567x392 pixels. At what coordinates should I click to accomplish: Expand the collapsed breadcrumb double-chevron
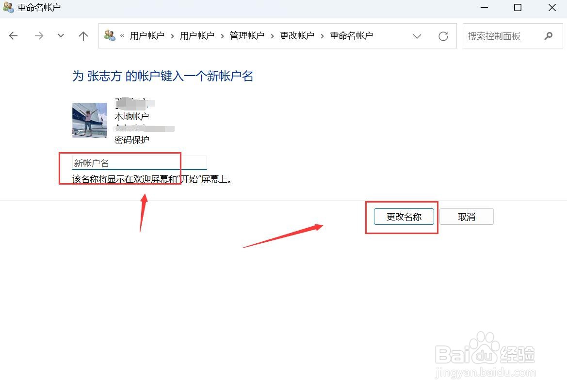pos(123,35)
